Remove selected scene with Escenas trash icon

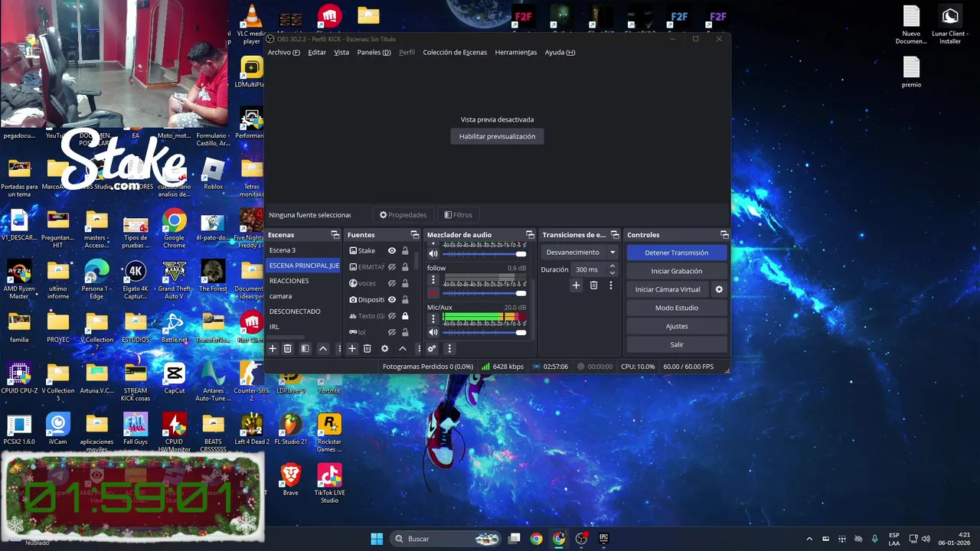(x=288, y=348)
